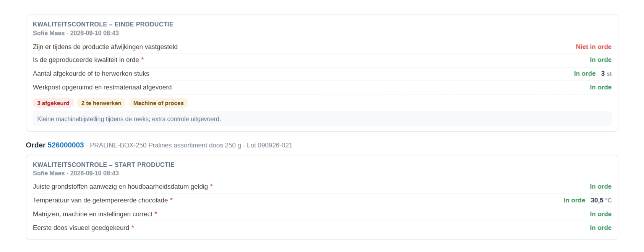The image size is (644, 252).
Task: Select "Matrijzen, machine en instellingen correct" label
Action: 92,214
